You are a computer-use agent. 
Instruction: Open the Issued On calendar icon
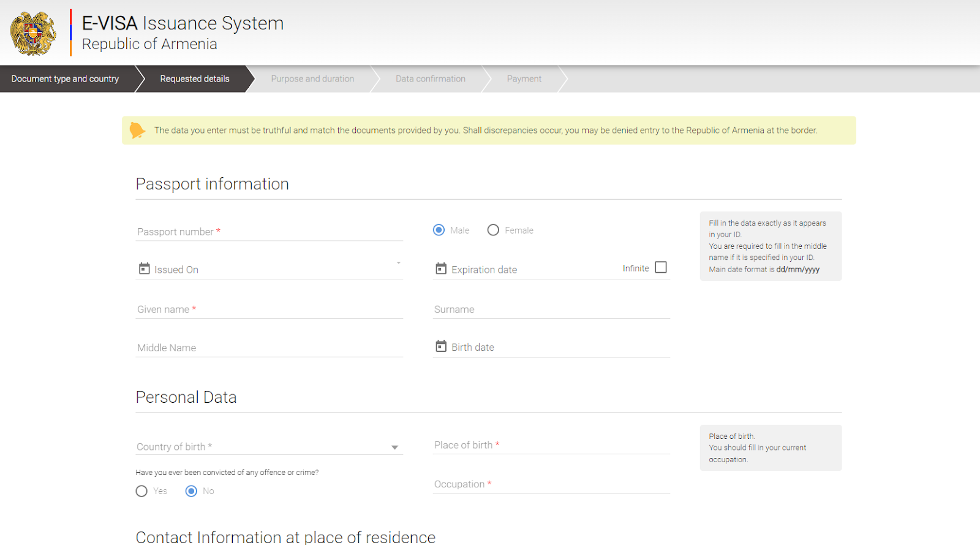point(145,269)
